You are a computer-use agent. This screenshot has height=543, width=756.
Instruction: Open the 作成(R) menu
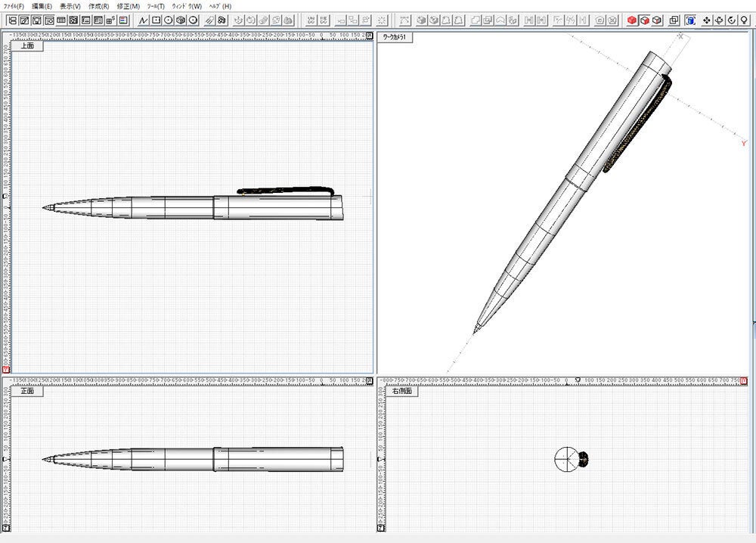point(98,6)
